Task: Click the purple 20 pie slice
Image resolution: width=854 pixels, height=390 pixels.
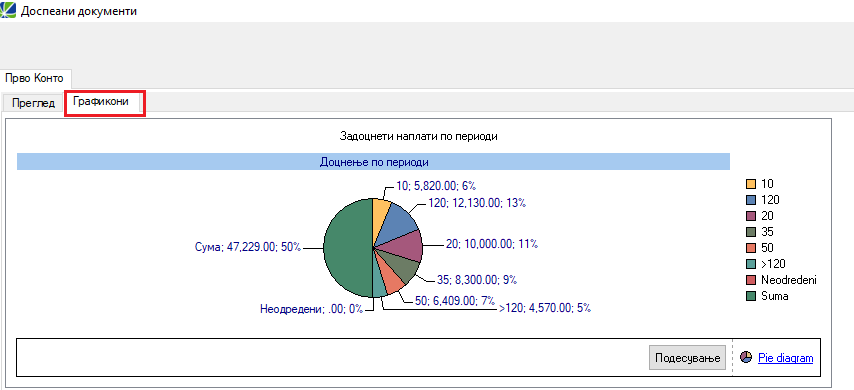Action: (403, 245)
